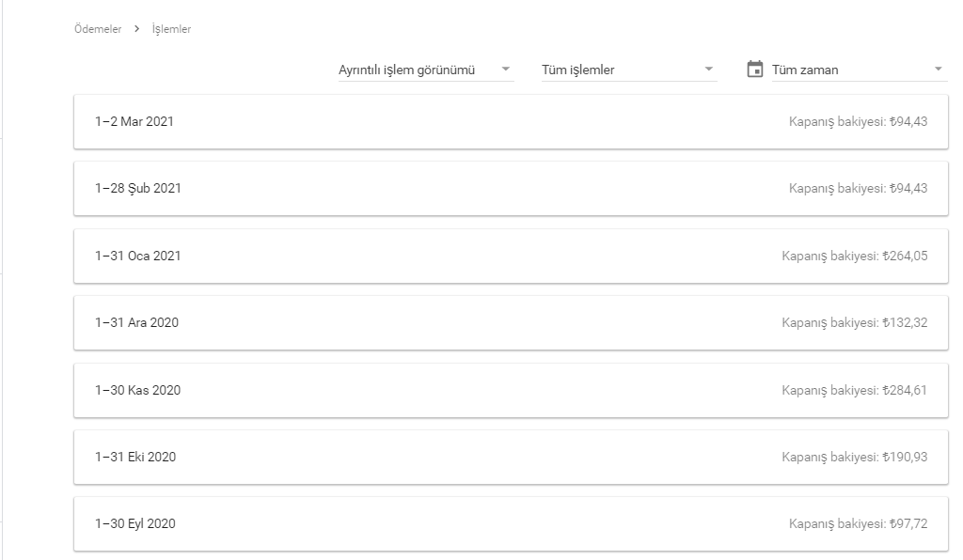This screenshot has height=560, width=963.
Task: Expand the 1–2 Mar 2021 transactions row
Action: point(511,121)
